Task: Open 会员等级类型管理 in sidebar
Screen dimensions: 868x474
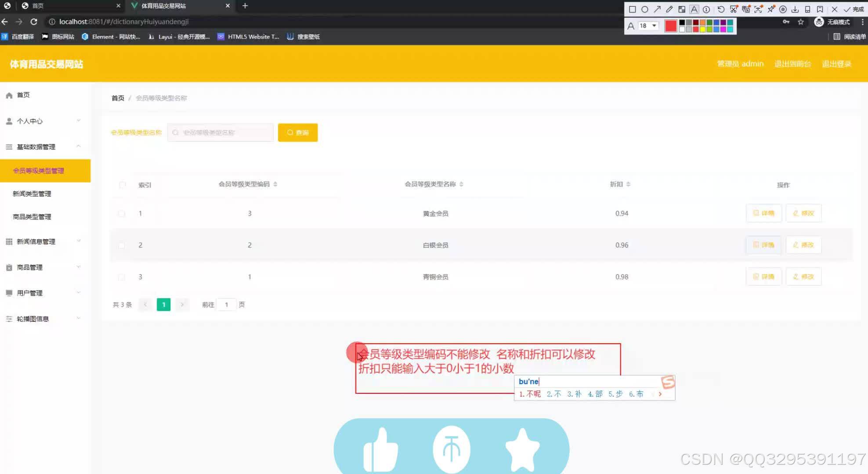Action: 45,171
